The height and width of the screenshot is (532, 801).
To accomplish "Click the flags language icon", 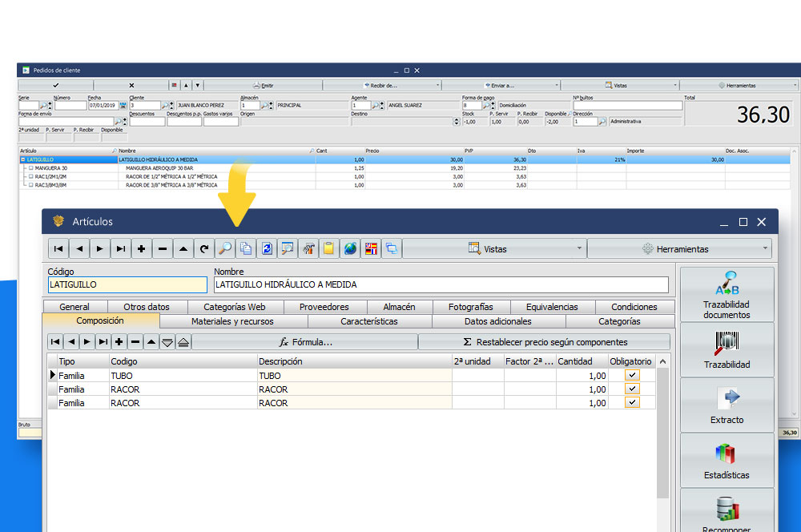I will pyautogui.click(x=371, y=248).
